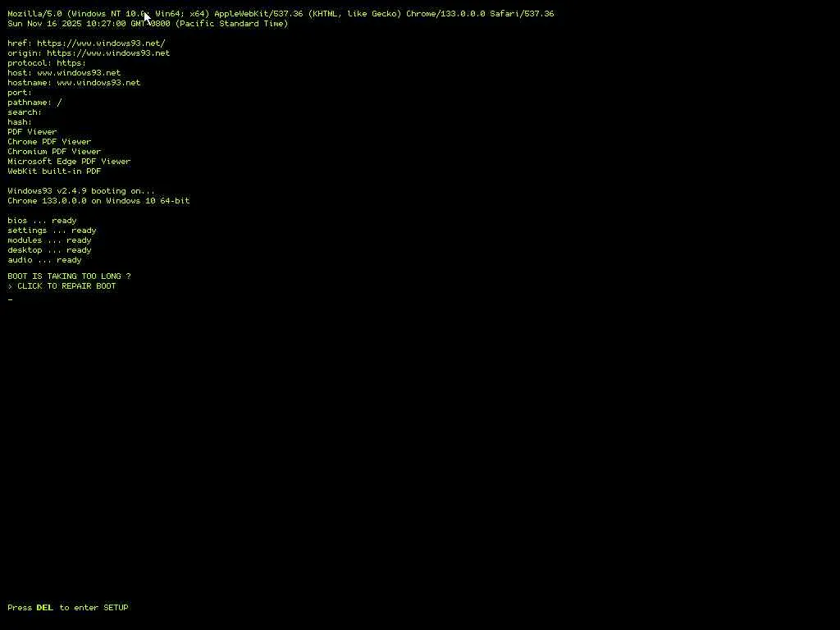
Task: Click the 'Chromium PDF Viewer' line
Action: [x=54, y=152]
